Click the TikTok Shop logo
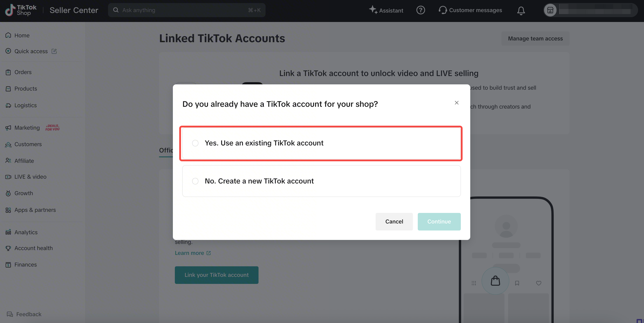644x323 pixels. pos(21,10)
